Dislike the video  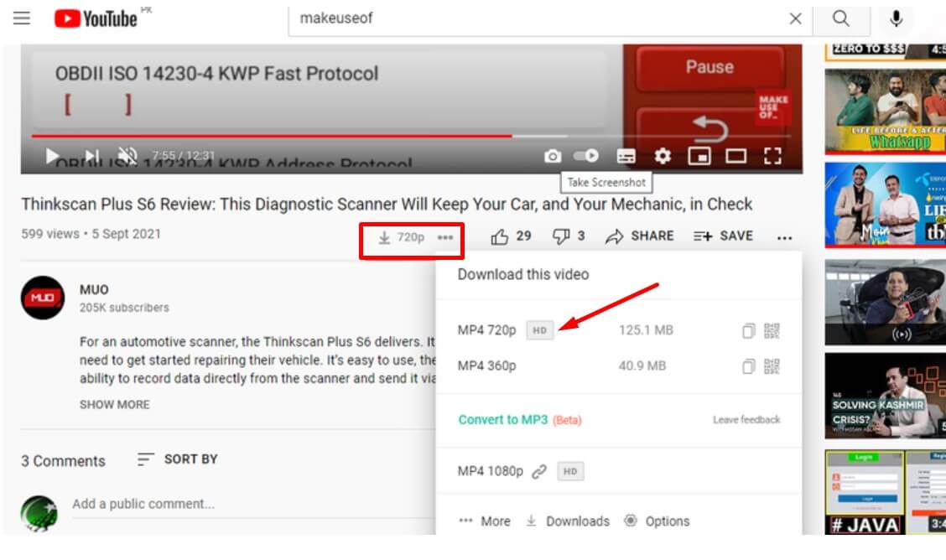569,236
